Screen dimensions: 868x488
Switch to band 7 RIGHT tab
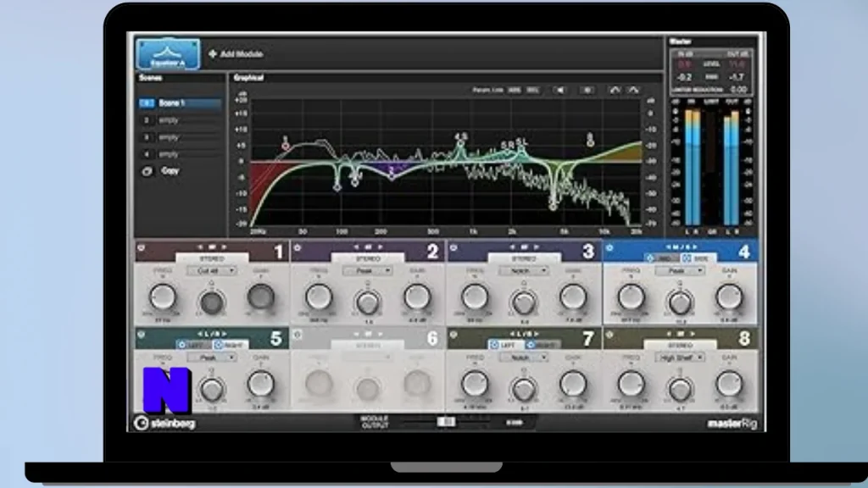(543, 345)
